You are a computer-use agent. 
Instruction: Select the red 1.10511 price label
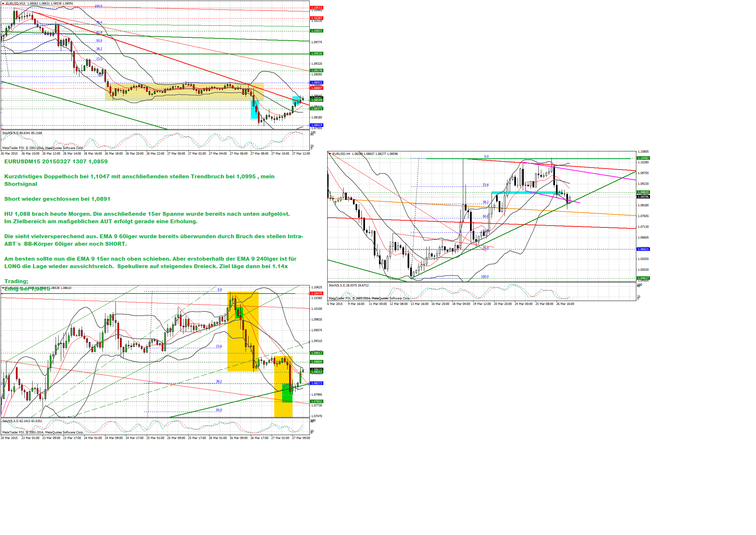(317, 7)
